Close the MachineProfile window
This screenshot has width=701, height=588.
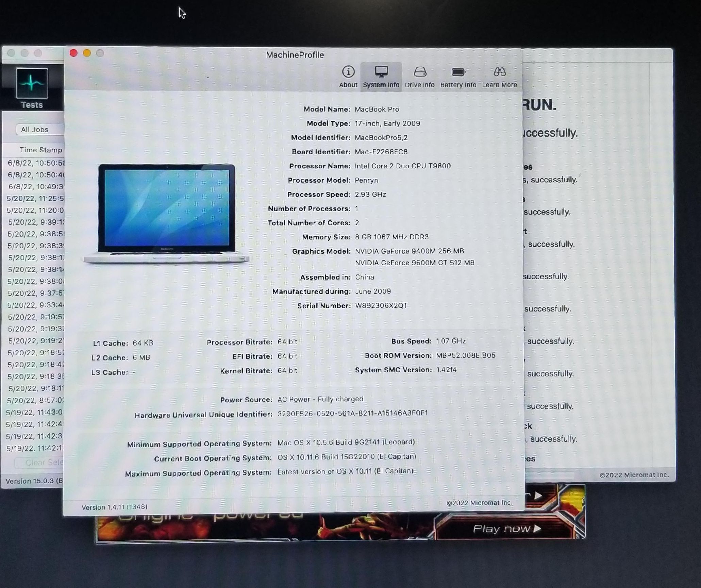pos(73,53)
